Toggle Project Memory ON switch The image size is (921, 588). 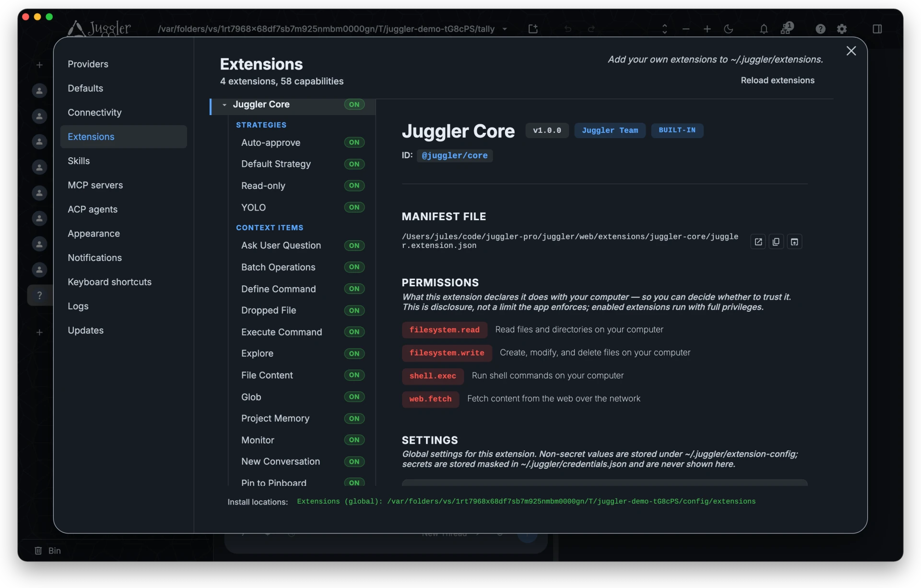tap(354, 419)
